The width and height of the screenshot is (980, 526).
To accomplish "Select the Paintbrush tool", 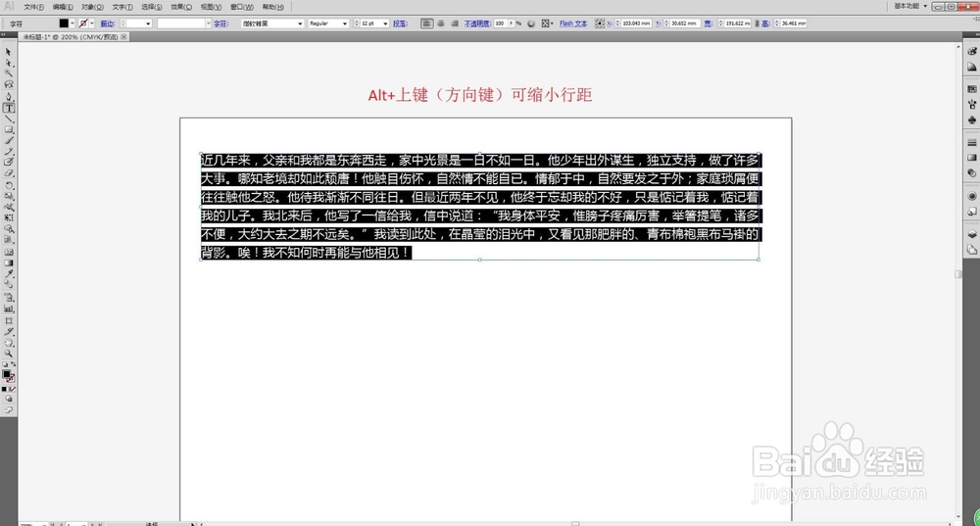I will tap(8, 141).
